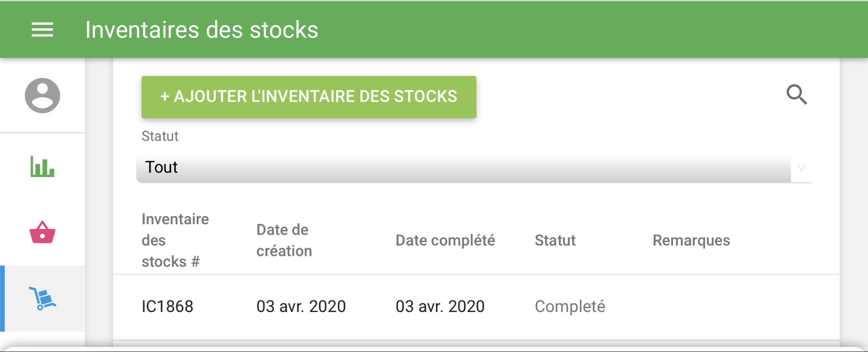The height and width of the screenshot is (352, 868).
Task: Open the hamburger navigation menu
Action: point(42,30)
